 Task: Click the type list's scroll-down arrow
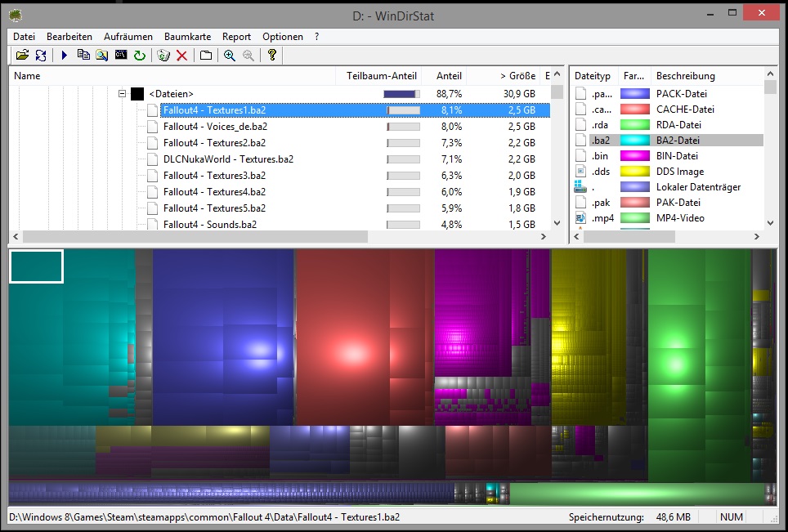click(770, 223)
